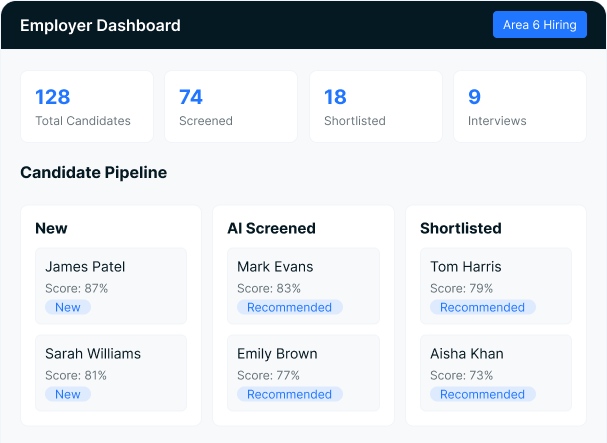
Task: Open Sarah Williams' candidate name
Action: coord(93,354)
